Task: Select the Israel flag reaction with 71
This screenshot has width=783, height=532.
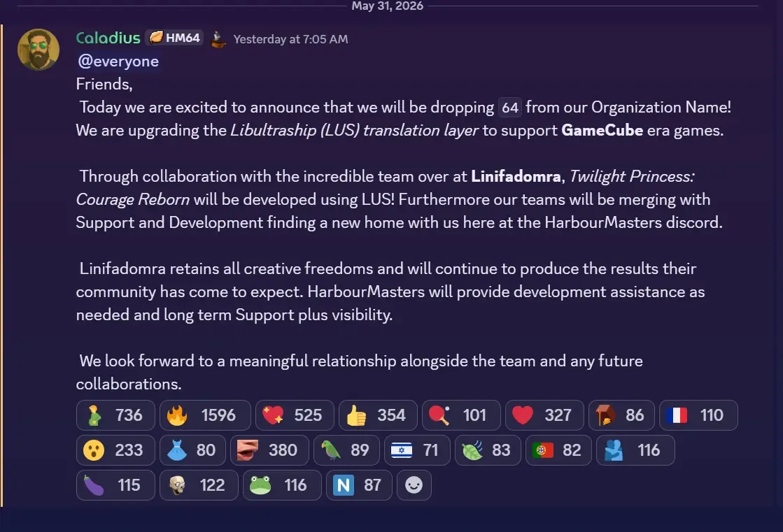Action: [418, 450]
